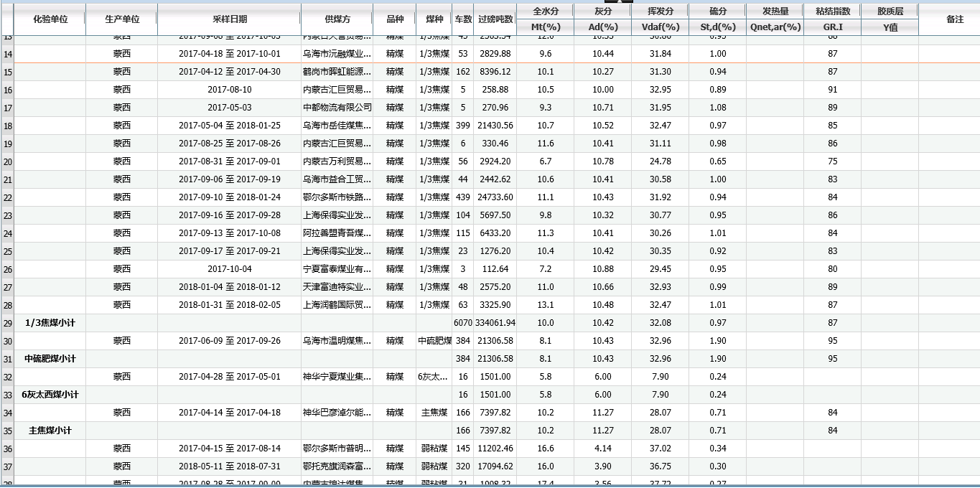Click the single date 2017-10-04
The height and width of the screenshot is (488, 980).
(x=229, y=269)
